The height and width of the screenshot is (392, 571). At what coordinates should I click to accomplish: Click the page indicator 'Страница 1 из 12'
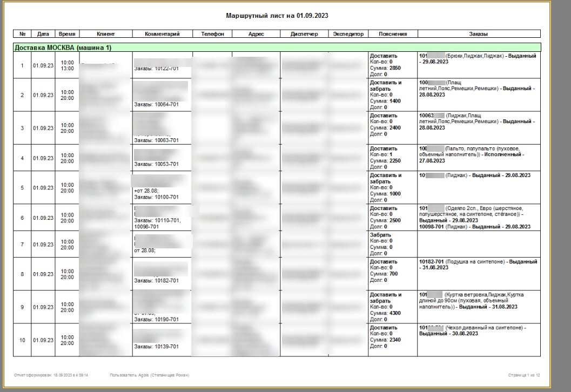[x=523, y=375]
